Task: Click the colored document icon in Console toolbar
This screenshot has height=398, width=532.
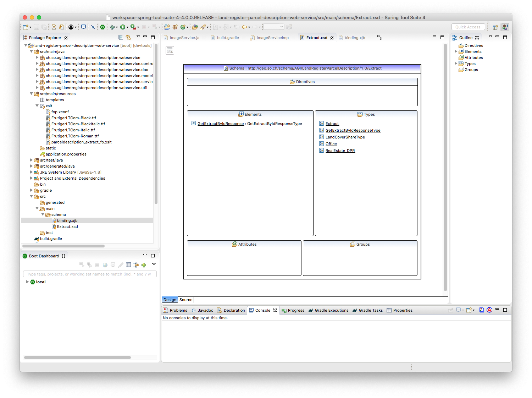Action: 482,310
